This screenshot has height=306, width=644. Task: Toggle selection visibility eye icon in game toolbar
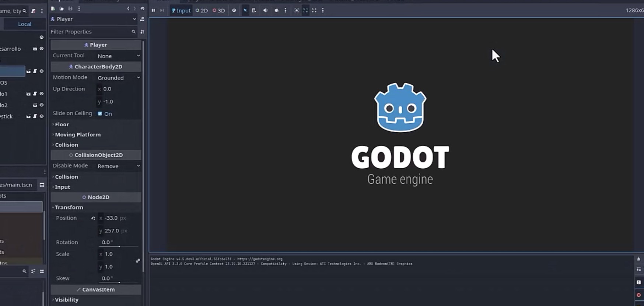point(234,10)
